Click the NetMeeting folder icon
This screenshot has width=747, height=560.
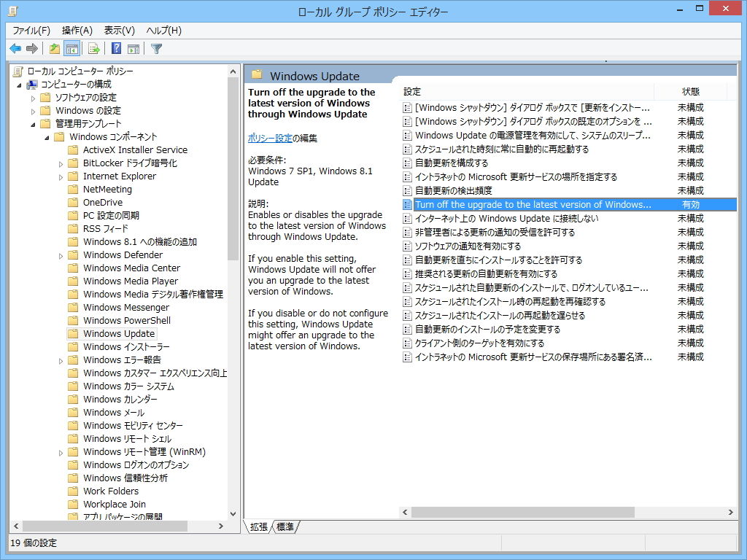pos(73,190)
